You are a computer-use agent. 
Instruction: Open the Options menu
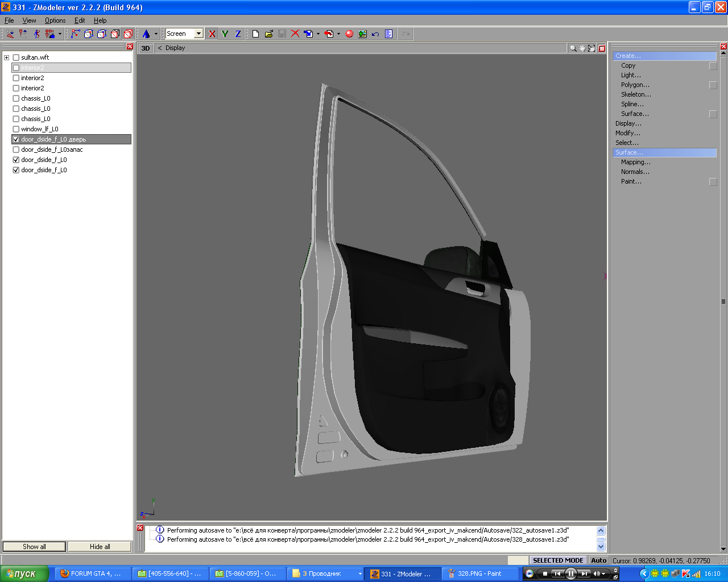[x=55, y=20]
